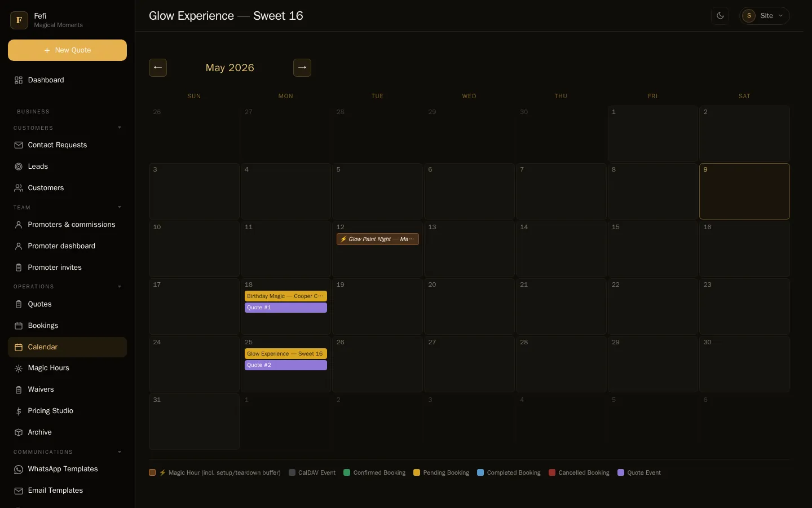Image resolution: width=812 pixels, height=508 pixels.
Task: Go to next month with right arrow
Action: 302,68
